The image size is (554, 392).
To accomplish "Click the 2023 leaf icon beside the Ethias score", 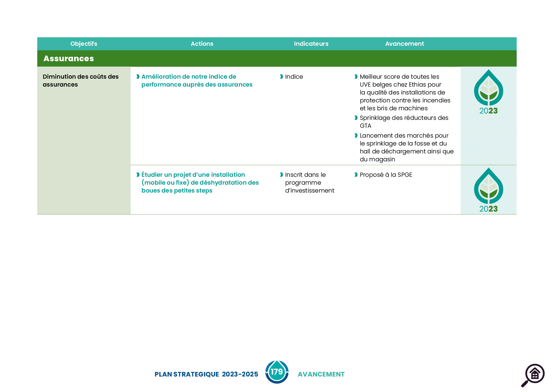I will point(489,92).
